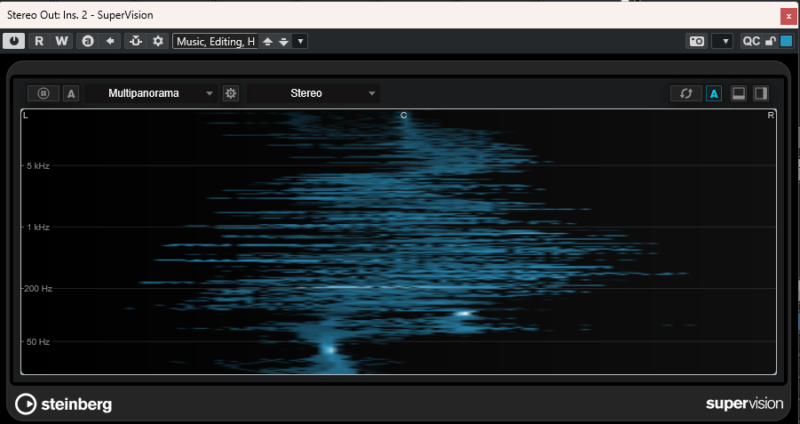The width and height of the screenshot is (800, 424).
Task: Split module vertically icon
Action: pyautogui.click(x=761, y=93)
